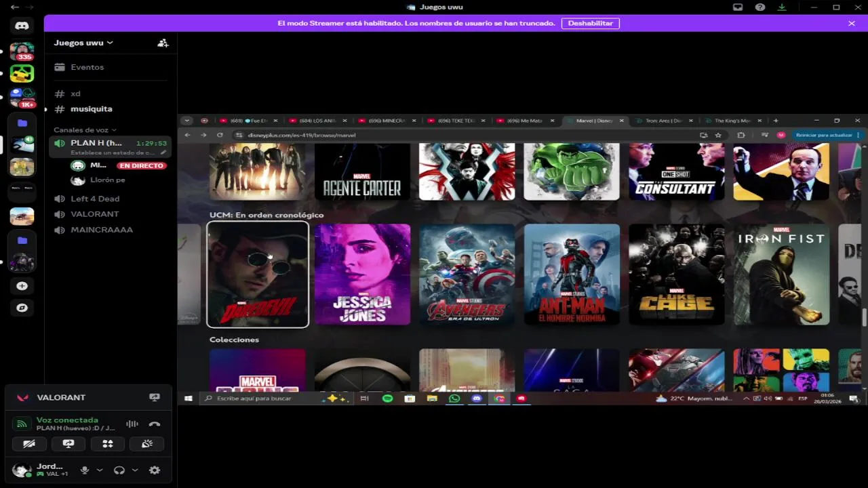Select the Jessica Jones poster
The height and width of the screenshot is (488, 868).
pos(362,274)
